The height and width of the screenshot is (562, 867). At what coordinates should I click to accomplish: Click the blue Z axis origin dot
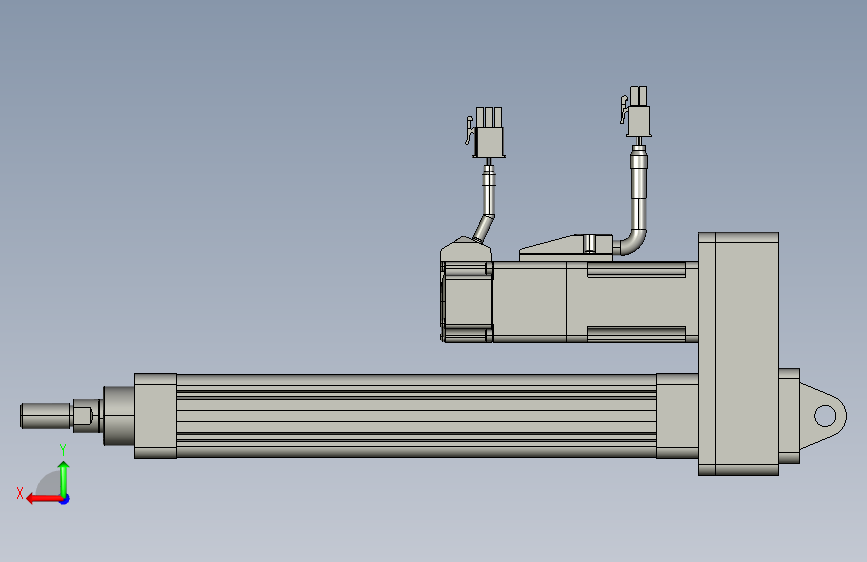pyautogui.click(x=65, y=499)
